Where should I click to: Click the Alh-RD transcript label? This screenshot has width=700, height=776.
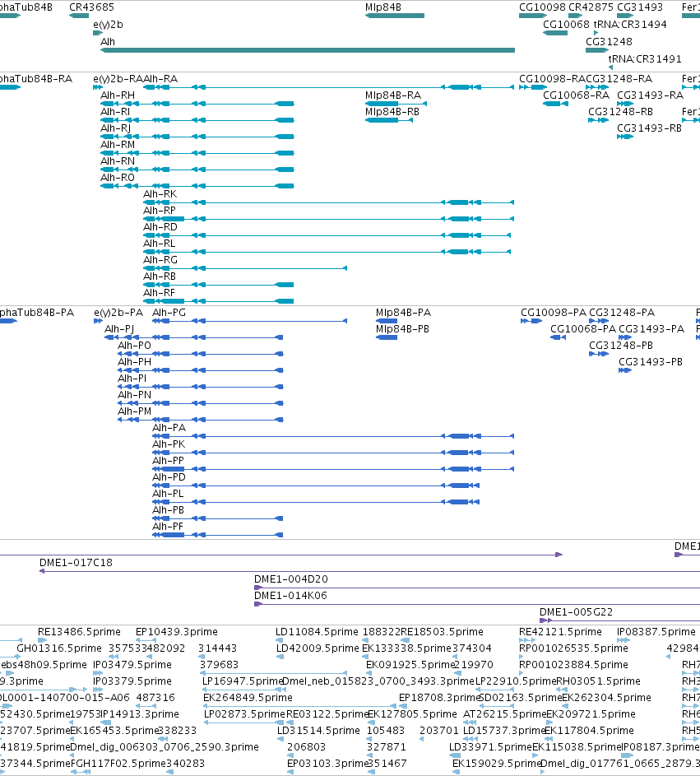point(160,226)
